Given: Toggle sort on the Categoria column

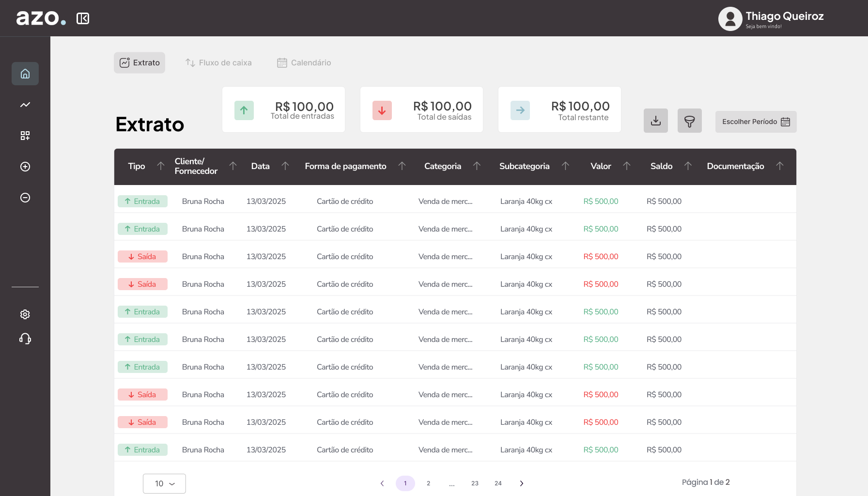Looking at the screenshot, I should [477, 166].
